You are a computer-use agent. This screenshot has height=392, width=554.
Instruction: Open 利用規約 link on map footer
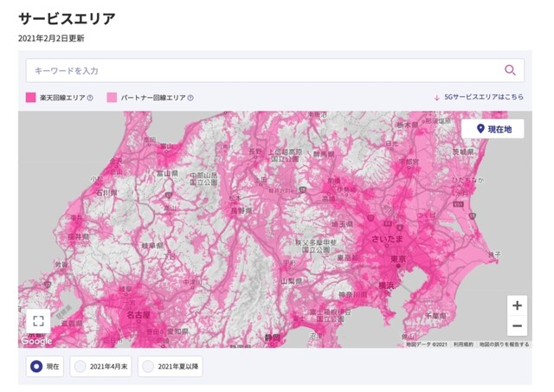(x=463, y=344)
